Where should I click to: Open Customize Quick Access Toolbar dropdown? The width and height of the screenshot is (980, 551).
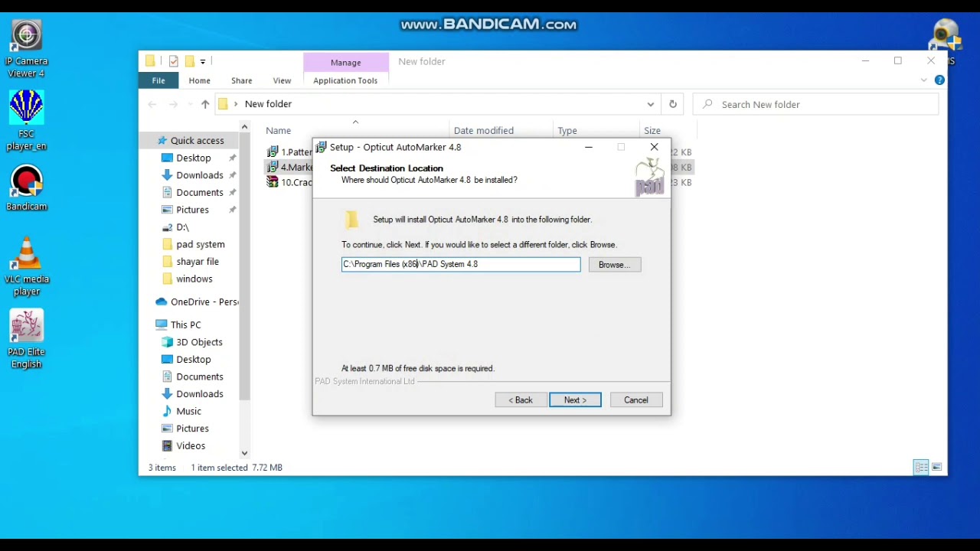(x=203, y=61)
